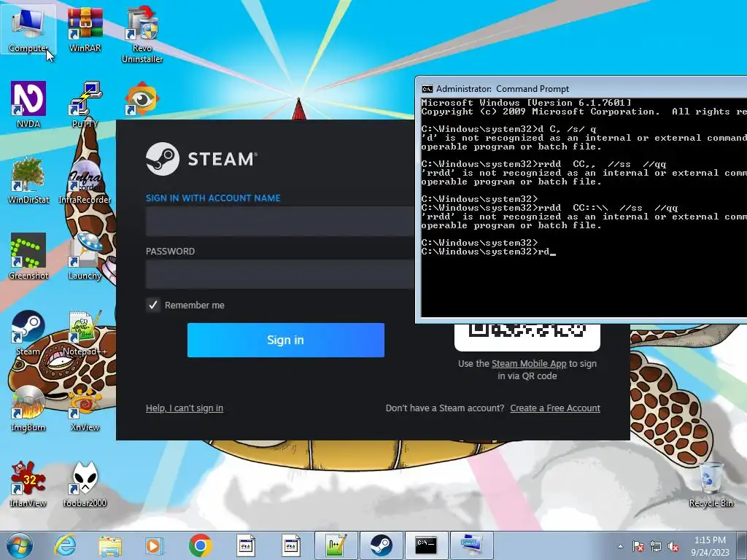This screenshot has width=747, height=560.
Task: Uncheck the Remember me checkbox
Action: [153, 305]
